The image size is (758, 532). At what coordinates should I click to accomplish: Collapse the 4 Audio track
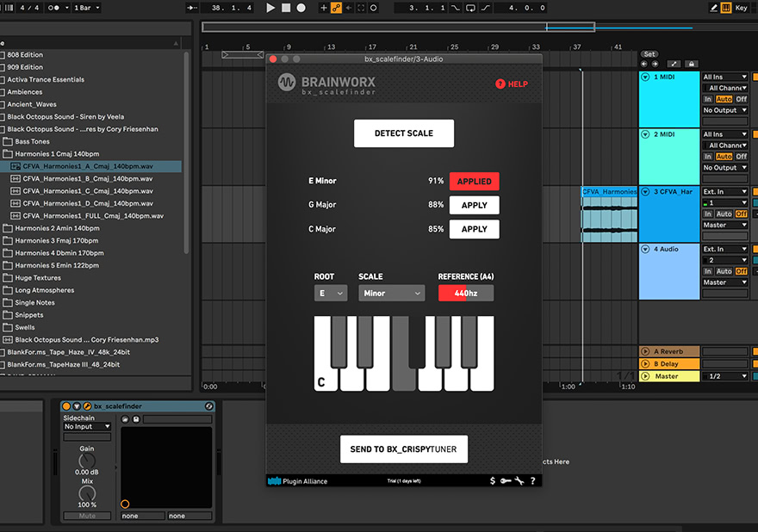coord(645,250)
